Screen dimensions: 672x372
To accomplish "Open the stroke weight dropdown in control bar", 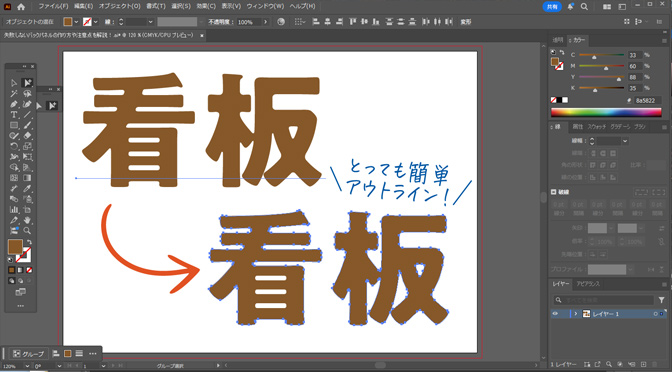I will pos(150,22).
